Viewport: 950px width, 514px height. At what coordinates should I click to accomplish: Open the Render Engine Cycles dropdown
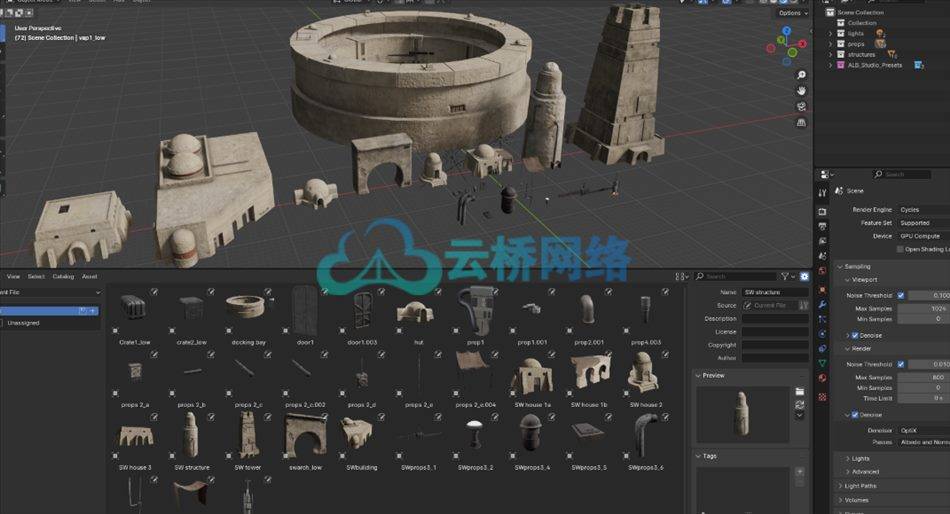pyautogui.click(x=923, y=210)
